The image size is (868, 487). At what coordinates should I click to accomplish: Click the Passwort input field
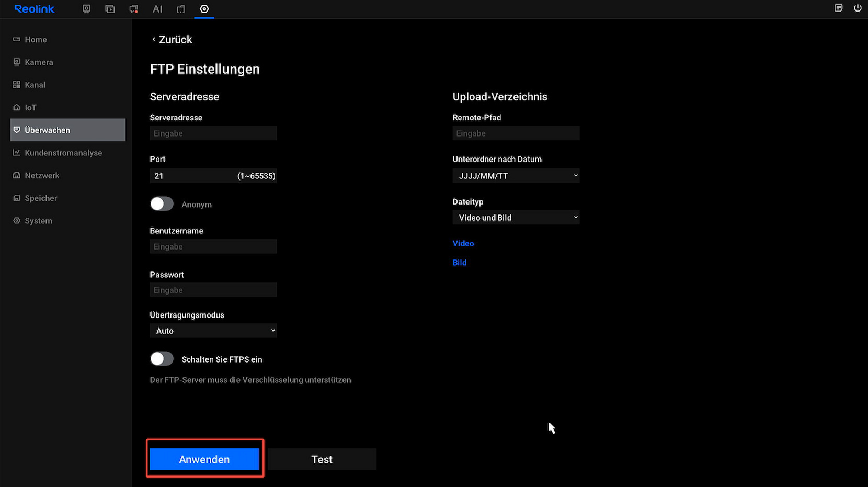tap(213, 290)
